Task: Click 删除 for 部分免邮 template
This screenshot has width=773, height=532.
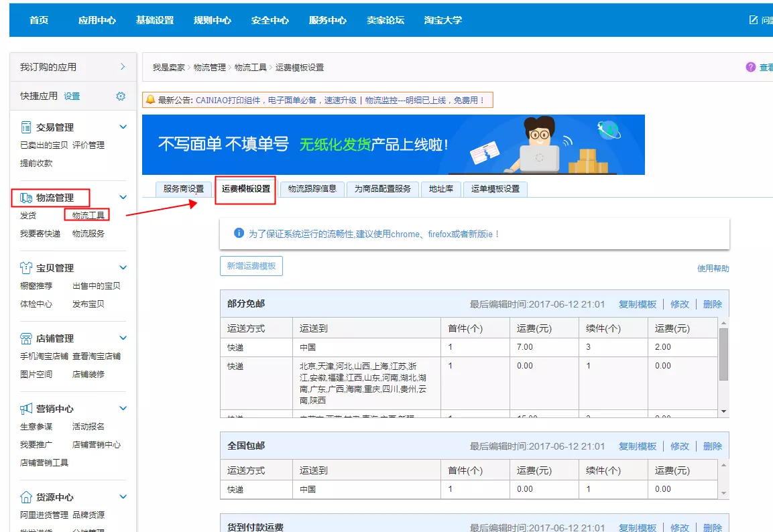Action: (713, 304)
